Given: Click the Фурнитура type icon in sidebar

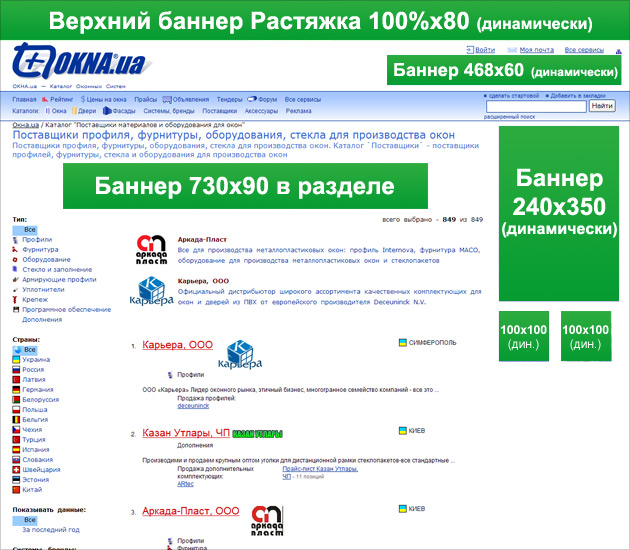Looking at the screenshot, I should [16, 249].
